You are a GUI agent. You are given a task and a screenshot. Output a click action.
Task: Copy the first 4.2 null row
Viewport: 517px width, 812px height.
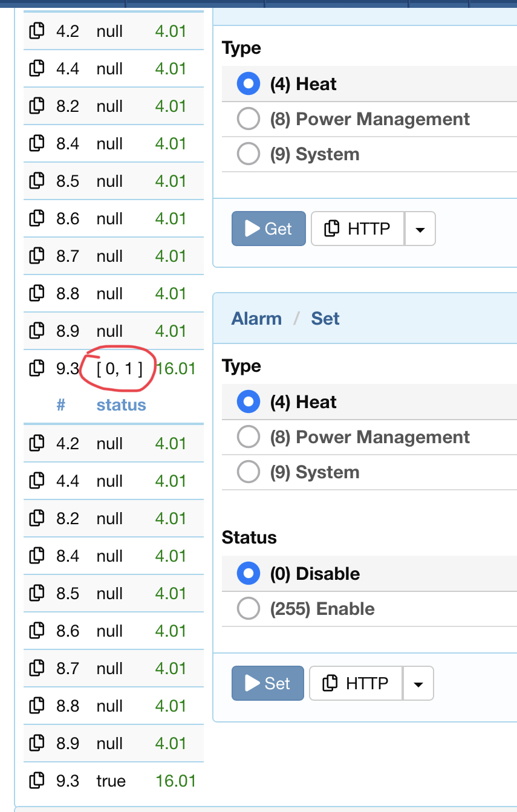37,31
